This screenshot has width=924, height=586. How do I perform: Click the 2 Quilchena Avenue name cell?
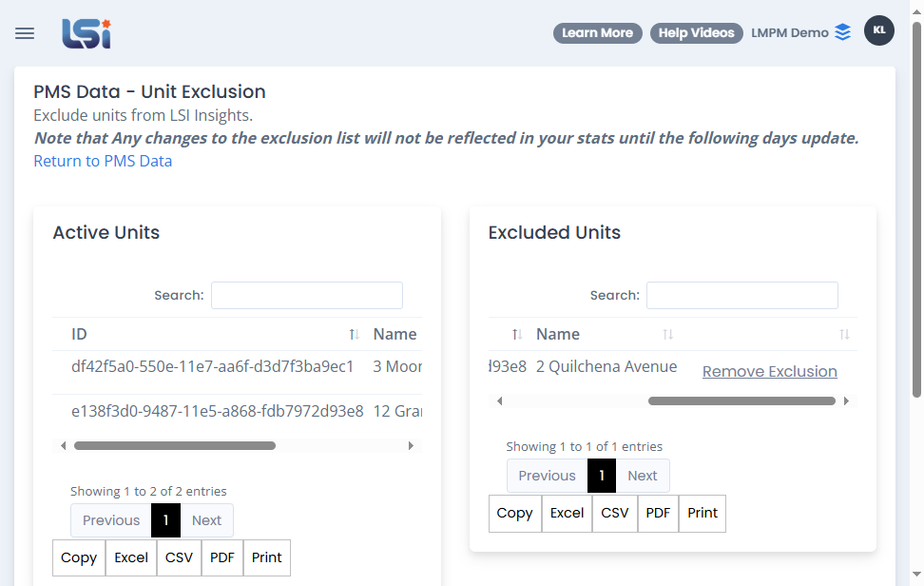tap(606, 366)
